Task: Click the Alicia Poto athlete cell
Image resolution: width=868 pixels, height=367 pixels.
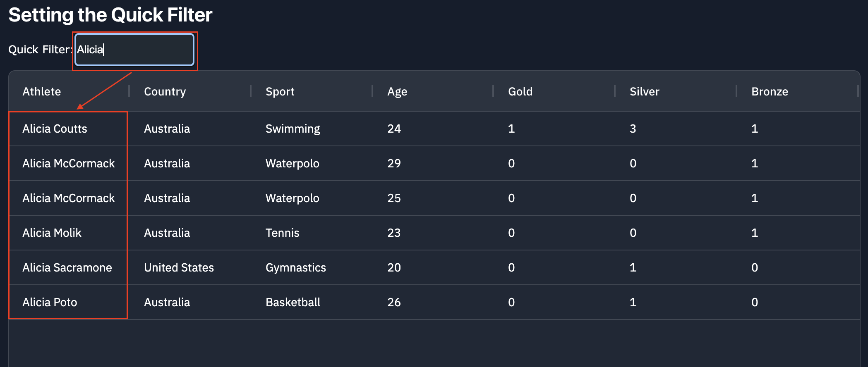Action: click(69, 302)
